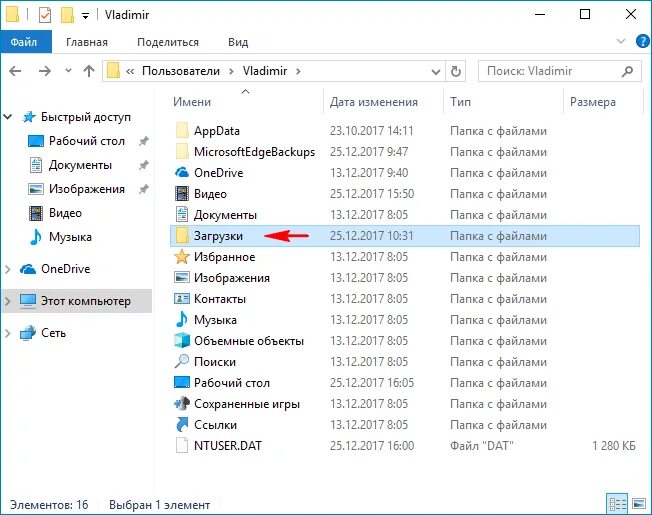Select the Сохраненные игры icon
The height and width of the screenshot is (515, 652).
click(182, 403)
